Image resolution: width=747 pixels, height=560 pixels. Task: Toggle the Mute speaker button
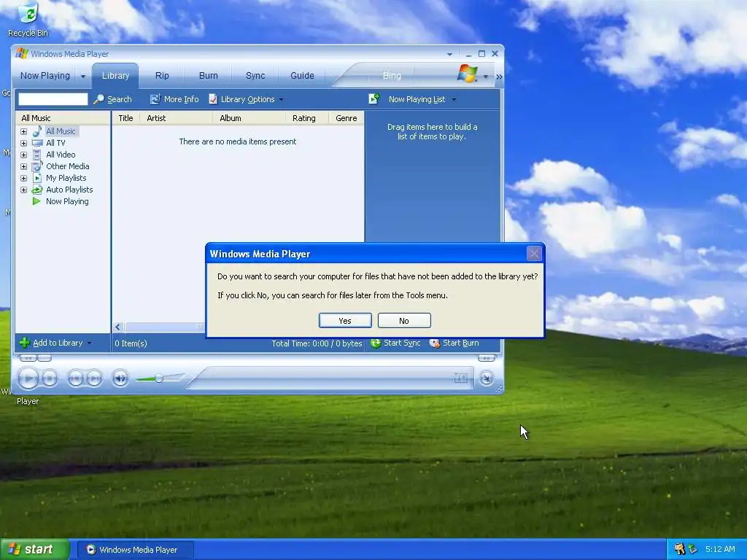tap(120, 378)
